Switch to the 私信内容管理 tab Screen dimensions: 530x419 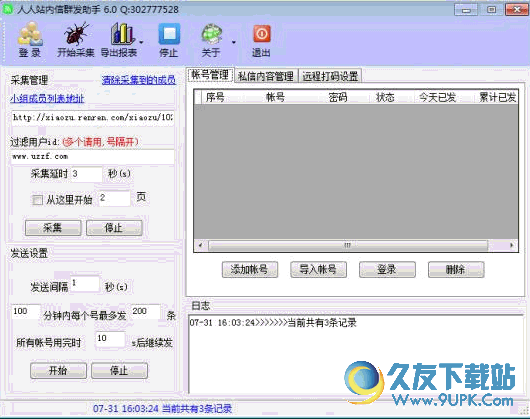tap(266, 76)
